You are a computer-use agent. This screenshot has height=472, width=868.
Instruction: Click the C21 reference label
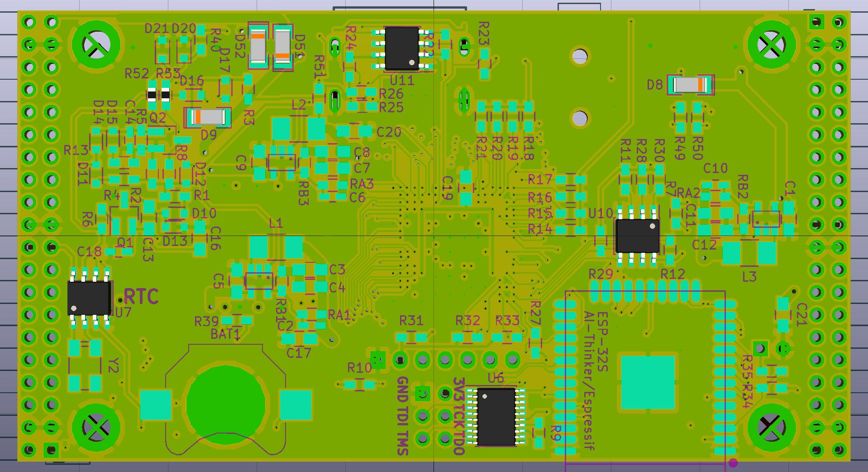pos(801,314)
